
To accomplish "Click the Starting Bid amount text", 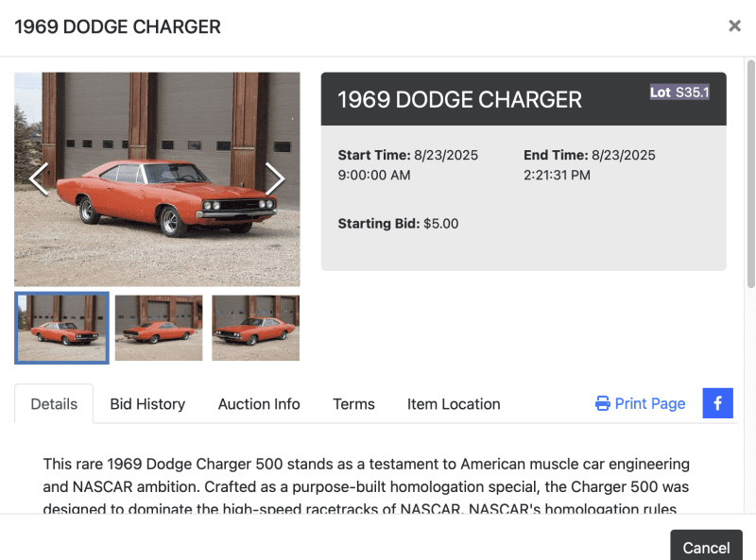I will pyautogui.click(x=440, y=224).
